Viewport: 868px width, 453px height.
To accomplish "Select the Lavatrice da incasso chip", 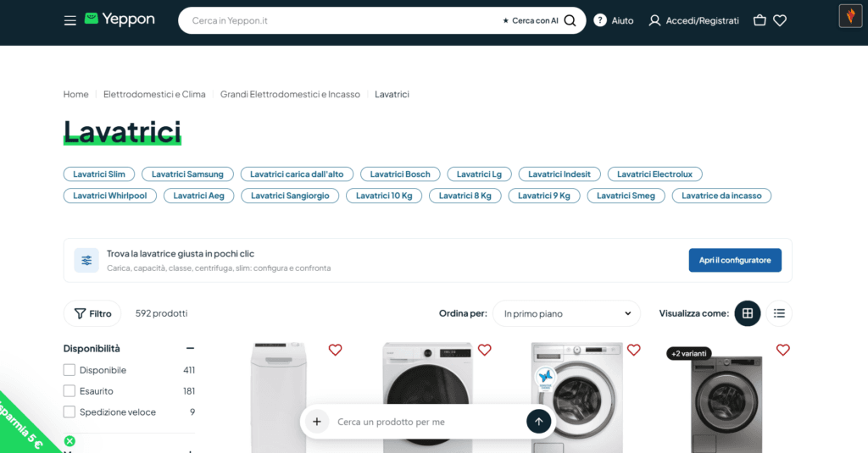I will 722,196.
